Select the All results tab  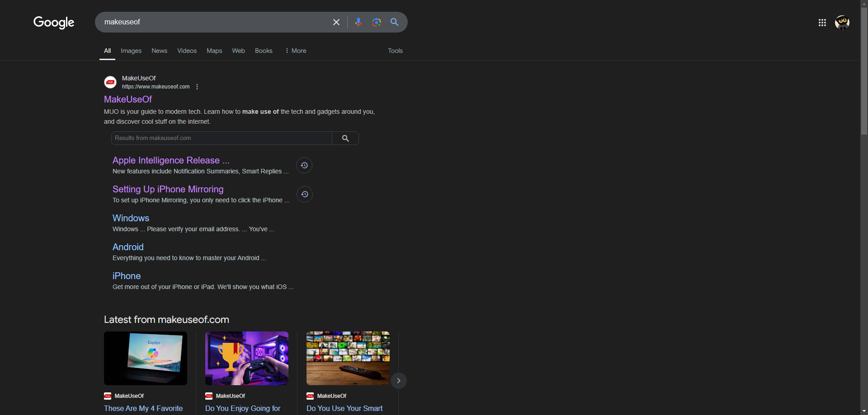point(108,51)
